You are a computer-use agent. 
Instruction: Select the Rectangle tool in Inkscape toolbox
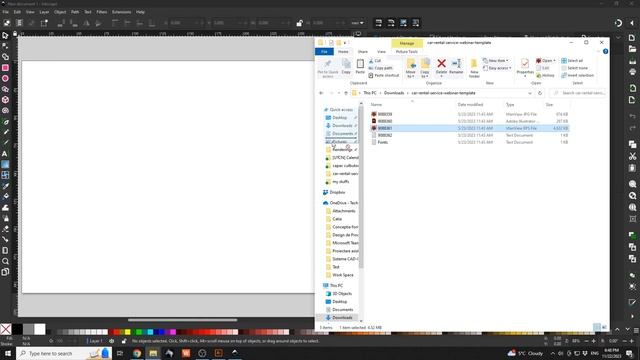(5, 68)
